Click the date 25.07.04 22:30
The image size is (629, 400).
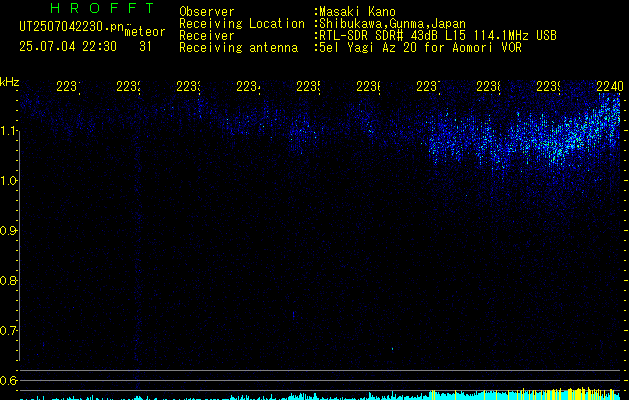pyautogui.click(x=68, y=47)
